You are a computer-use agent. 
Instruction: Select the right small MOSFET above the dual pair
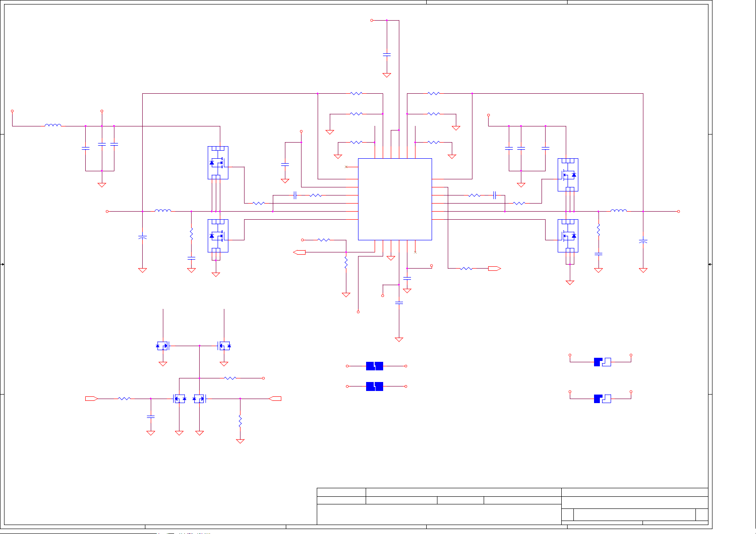click(x=224, y=346)
